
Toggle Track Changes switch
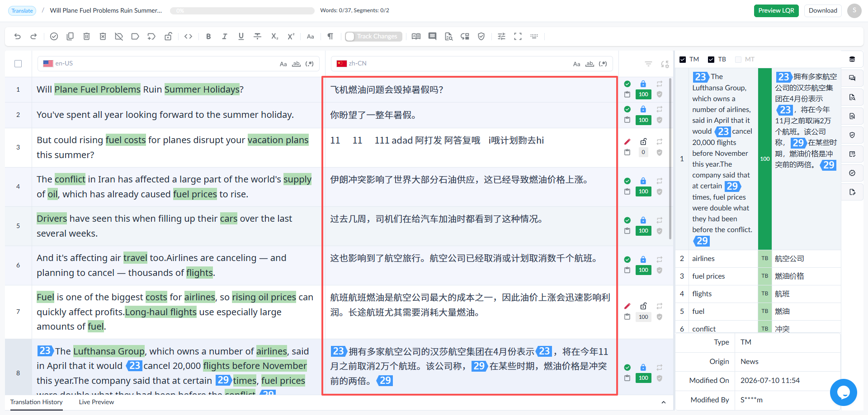click(x=373, y=37)
